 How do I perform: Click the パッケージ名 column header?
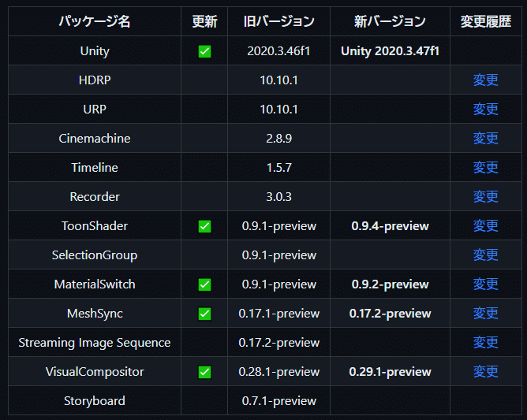click(x=95, y=21)
